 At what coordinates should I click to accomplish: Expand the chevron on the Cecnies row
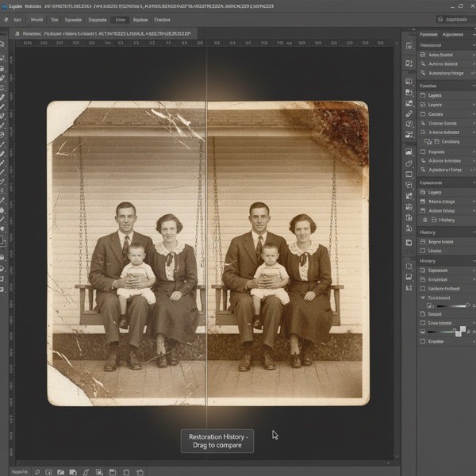474,114
